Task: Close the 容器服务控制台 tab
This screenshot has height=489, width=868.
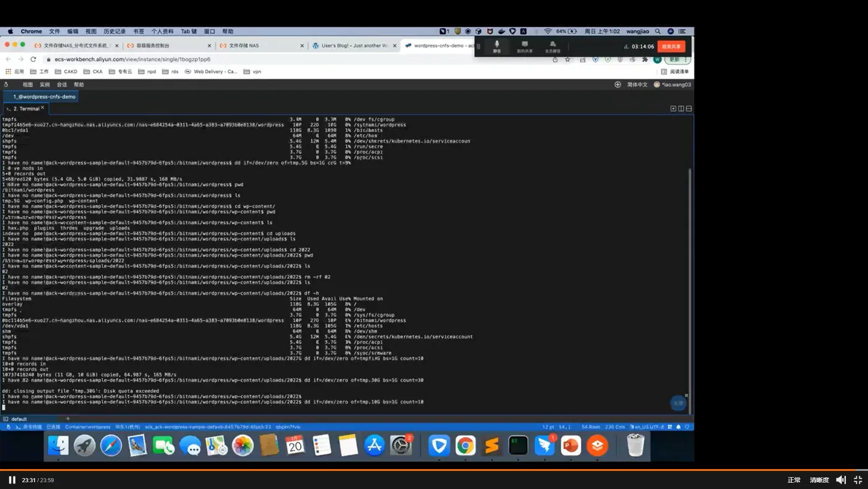Action: coord(210,45)
